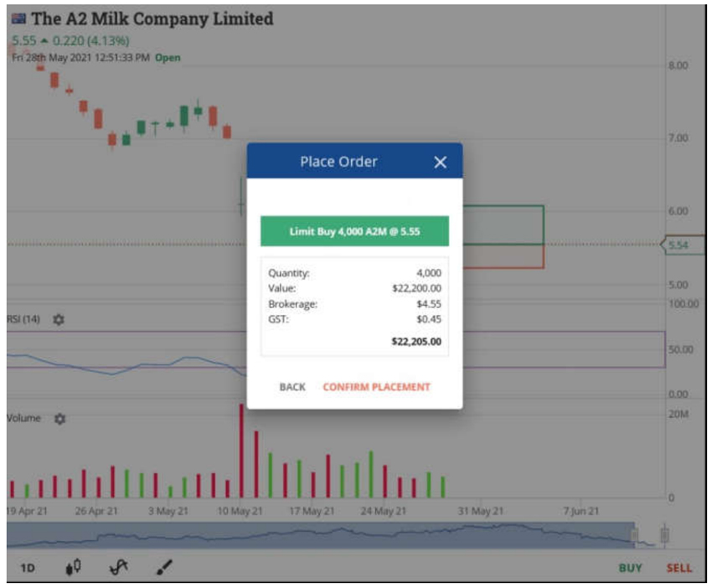Click the RSI (14) label
The height and width of the screenshot is (588, 712).
pyautogui.click(x=23, y=319)
